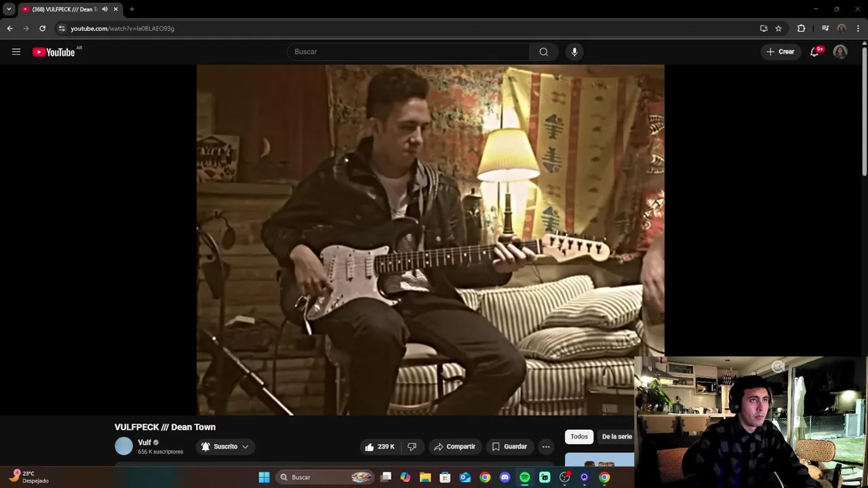Open the Vulf channel avatar
868x488 pixels.
[x=124, y=446]
